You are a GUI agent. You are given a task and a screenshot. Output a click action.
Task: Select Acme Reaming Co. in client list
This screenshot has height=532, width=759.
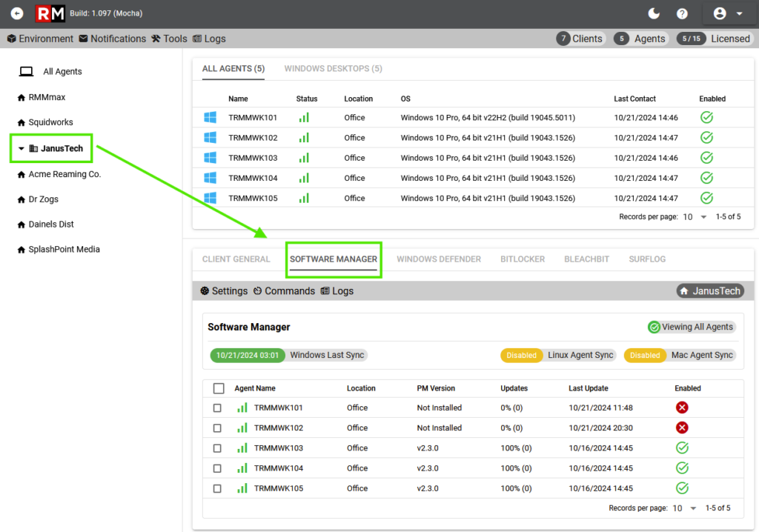64,174
